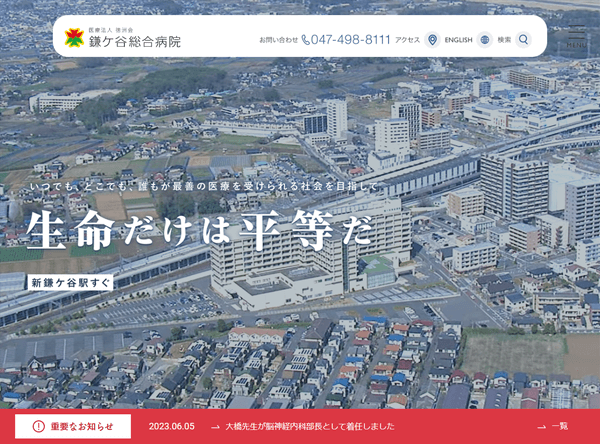Click the 重要なお知らせ button

tap(73, 426)
